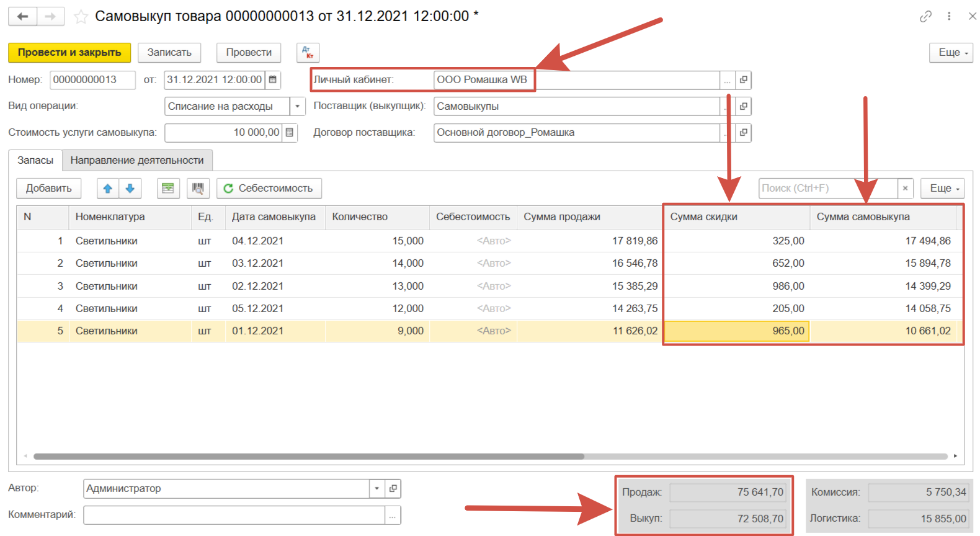This screenshot has height=536, width=980.
Task: Get link using the chain icon
Action: pos(925,17)
